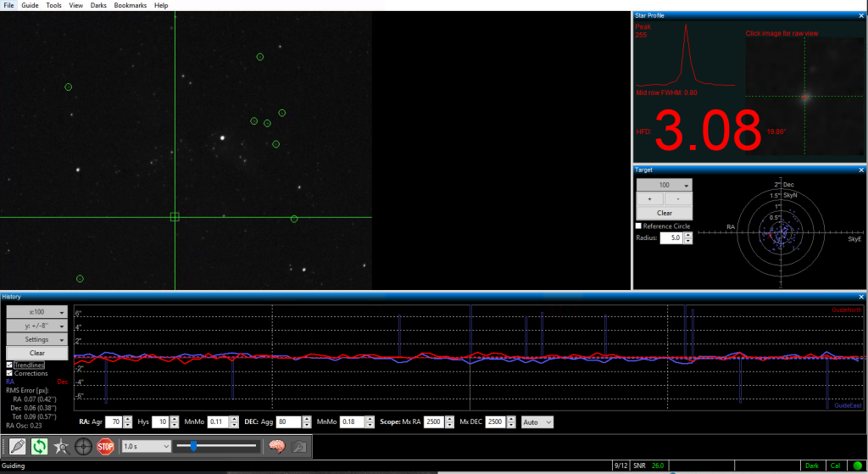Open the View menu

pyautogui.click(x=75, y=5)
